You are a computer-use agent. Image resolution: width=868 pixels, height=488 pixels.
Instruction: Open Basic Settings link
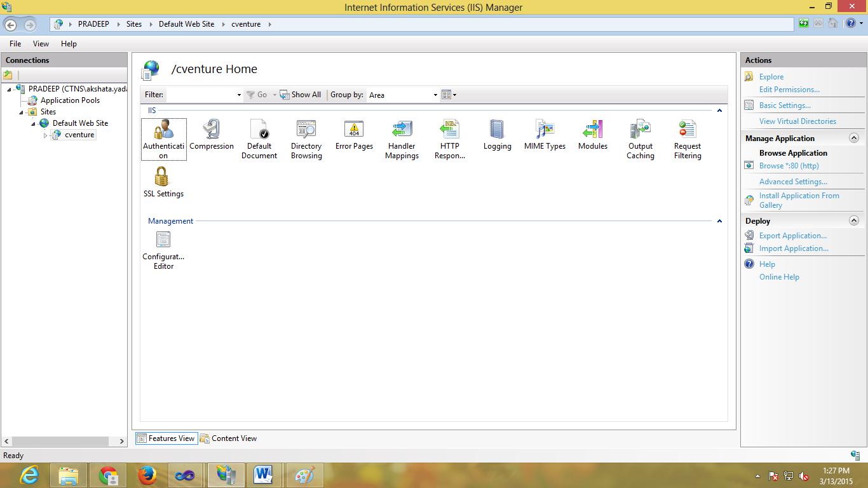(785, 105)
